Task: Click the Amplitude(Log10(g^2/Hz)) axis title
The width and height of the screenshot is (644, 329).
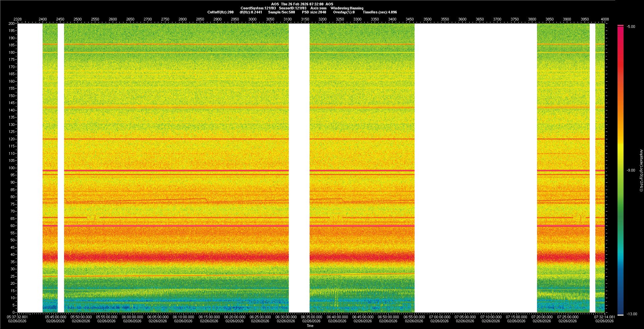Action: tap(641, 171)
